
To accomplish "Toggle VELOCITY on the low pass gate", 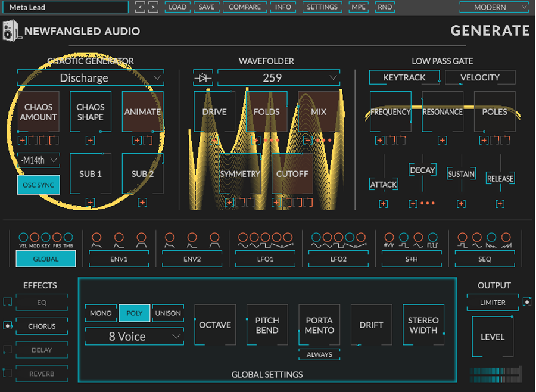I will tap(480, 77).
